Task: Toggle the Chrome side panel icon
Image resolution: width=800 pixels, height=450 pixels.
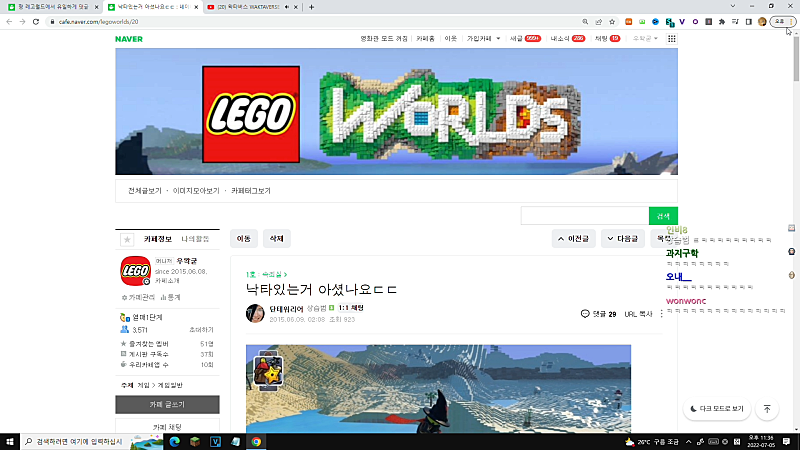Action: (748, 21)
